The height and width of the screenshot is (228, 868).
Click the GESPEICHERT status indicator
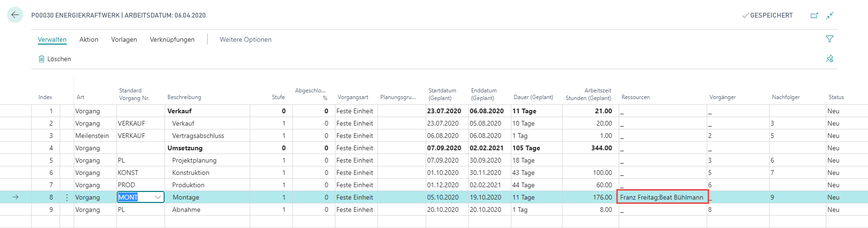(x=767, y=15)
